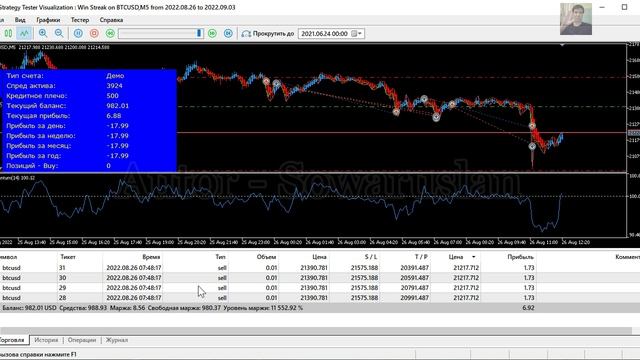Click the total profit value 6.92
Image resolution: width=640 pixels, height=360 pixels.
tap(528, 308)
